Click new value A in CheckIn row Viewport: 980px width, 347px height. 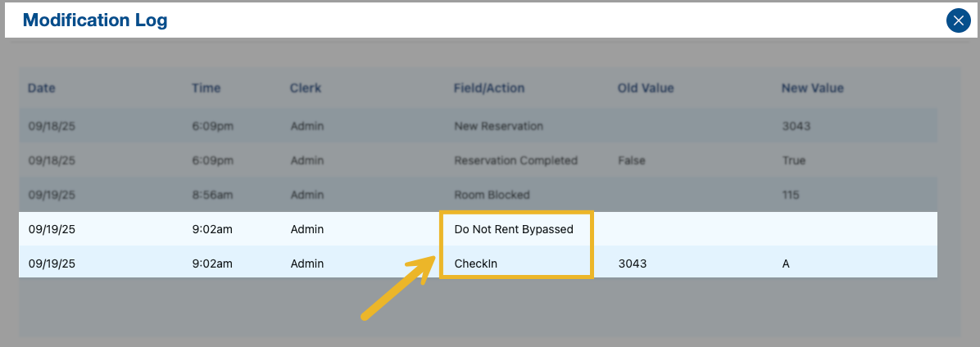[x=787, y=264]
